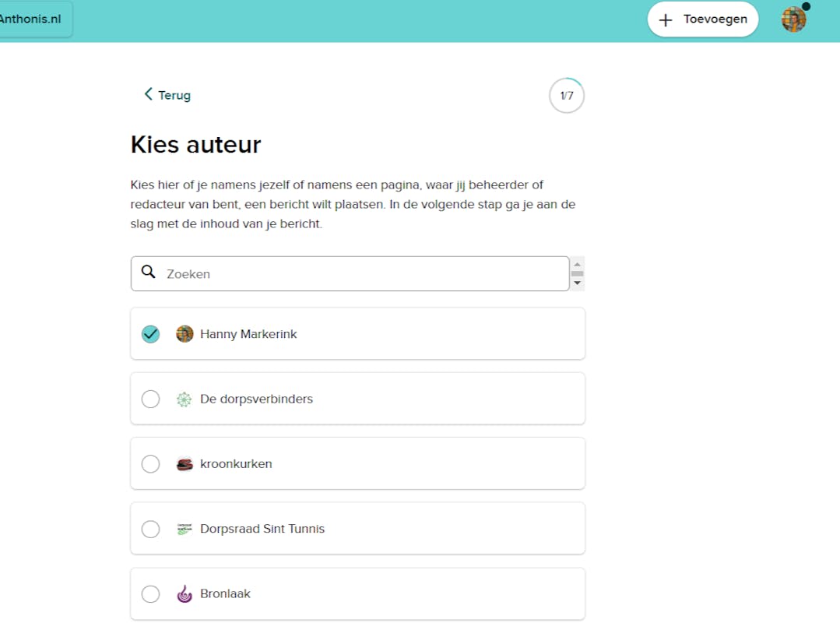
Task: Deselect the checked Hanny Markerink radio
Action: pyautogui.click(x=150, y=334)
